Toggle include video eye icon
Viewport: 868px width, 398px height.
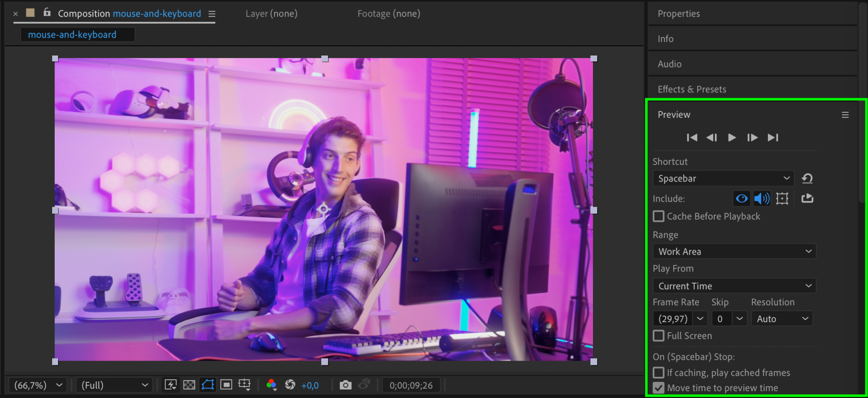[x=742, y=198]
